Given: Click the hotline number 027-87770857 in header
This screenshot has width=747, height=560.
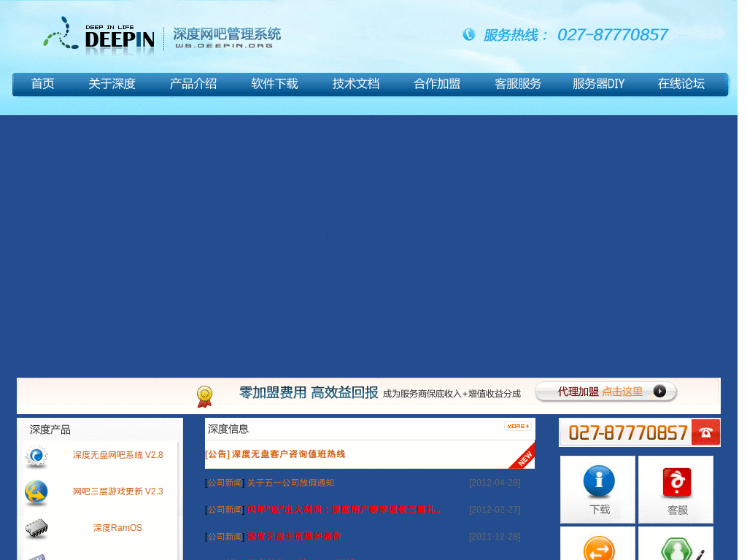Looking at the screenshot, I should [x=613, y=35].
